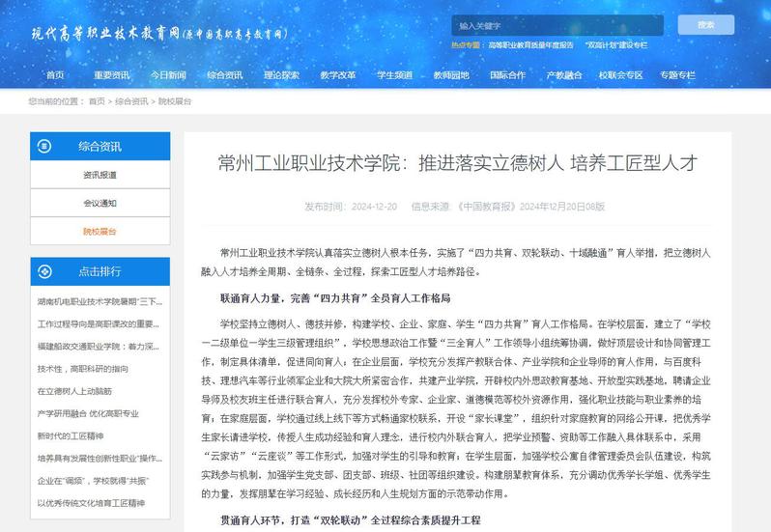
Task: Click the 点击排行 ranking icon in sidebar
Action: coord(45,271)
